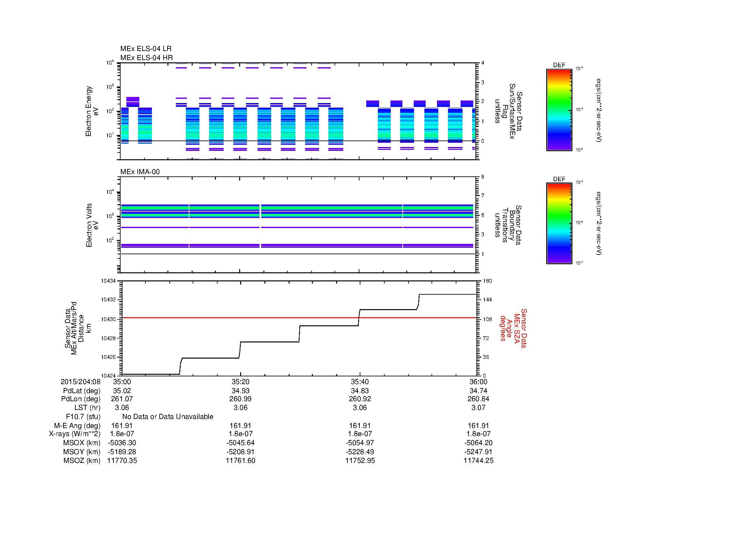Click the '36:00' time tick label
Image resolution: width=756 pixels, height=534 pixels.
(x=478, y=382)
